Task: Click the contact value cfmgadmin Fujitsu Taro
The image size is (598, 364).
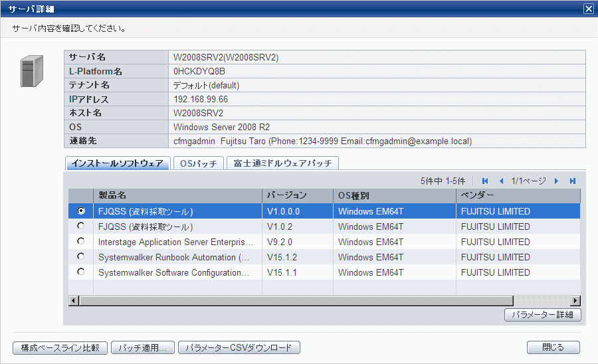Action: 323,141
